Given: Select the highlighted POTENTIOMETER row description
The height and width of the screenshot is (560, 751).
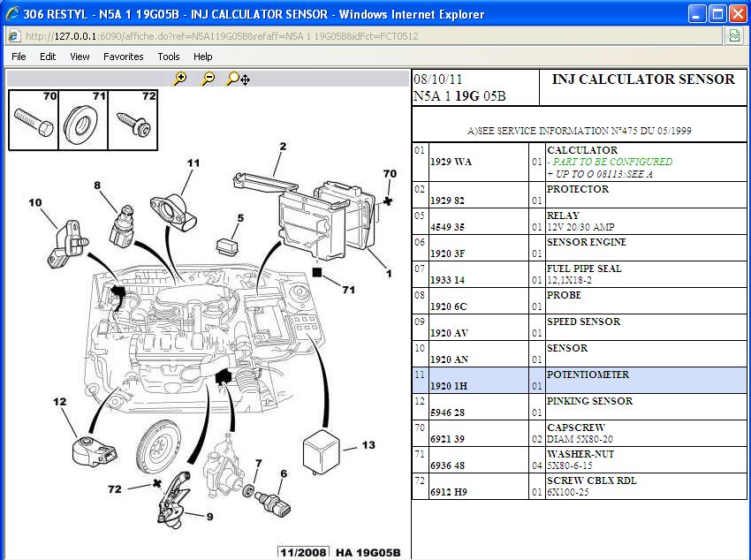Looking at the screenshot, I should (x=588, y=375).
